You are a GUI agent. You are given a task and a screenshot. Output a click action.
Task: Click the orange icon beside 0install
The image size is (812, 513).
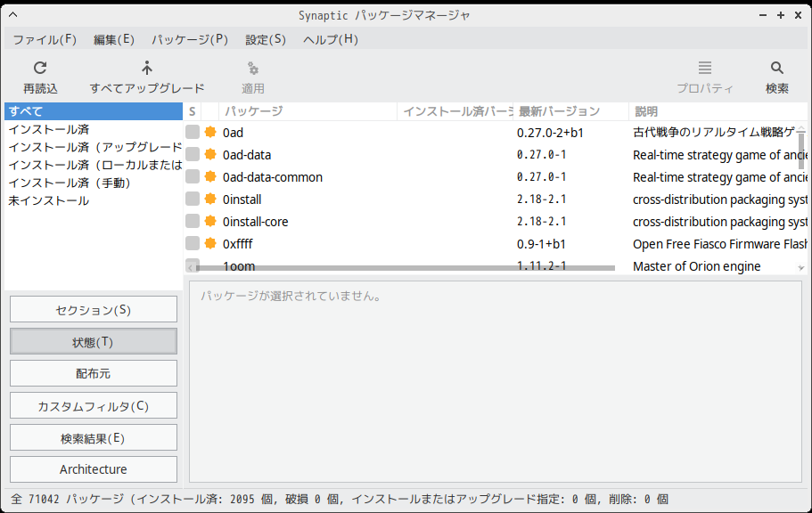(x=210, y=199)
